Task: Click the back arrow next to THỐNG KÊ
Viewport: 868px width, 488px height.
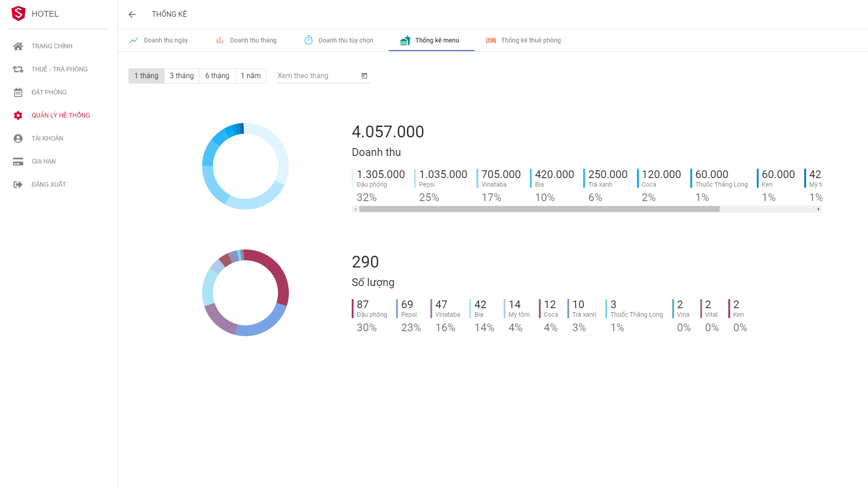Action: [132, 14]
